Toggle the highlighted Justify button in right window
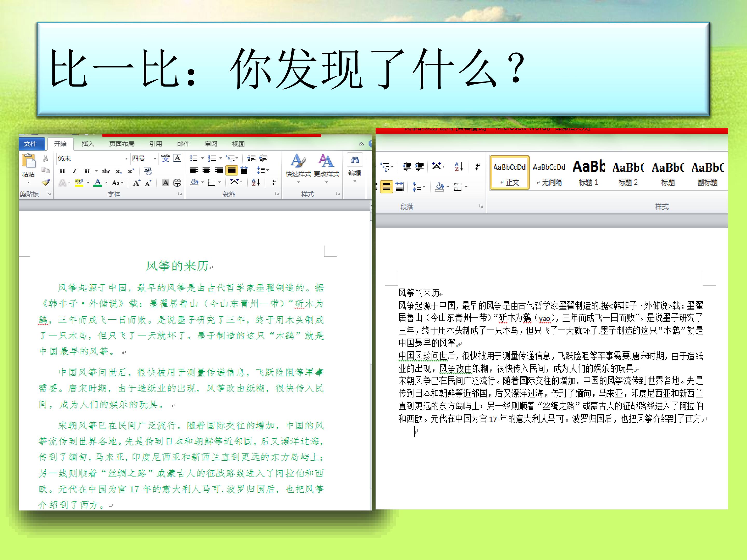Screen dimensions: 747x560 387,187
